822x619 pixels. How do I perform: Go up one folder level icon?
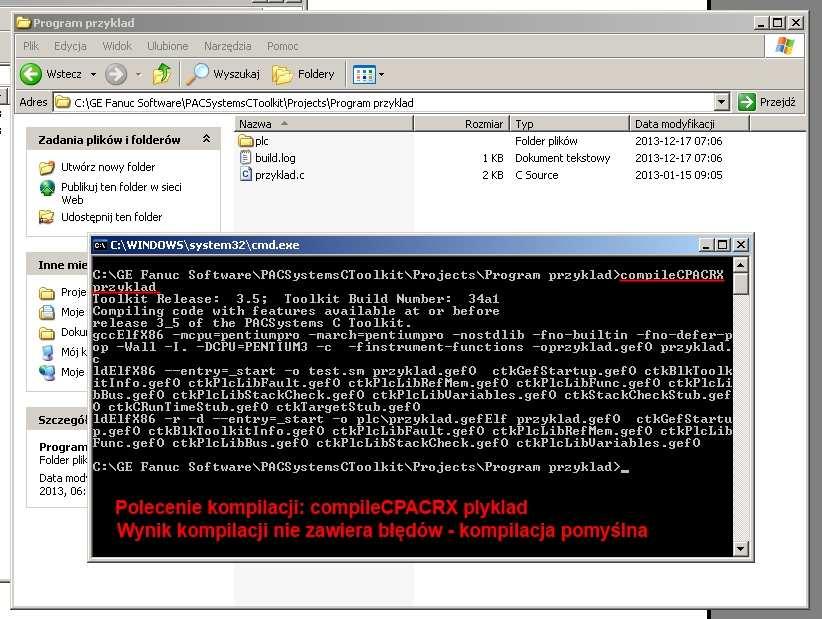[161, 74]
